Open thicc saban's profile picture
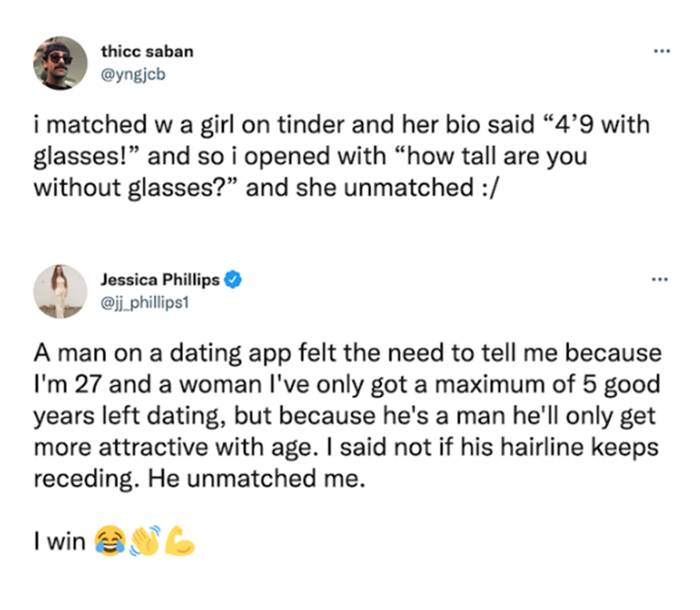Image resolution: width=700 pixels, height=610 pixels. (x=60, y=62)
